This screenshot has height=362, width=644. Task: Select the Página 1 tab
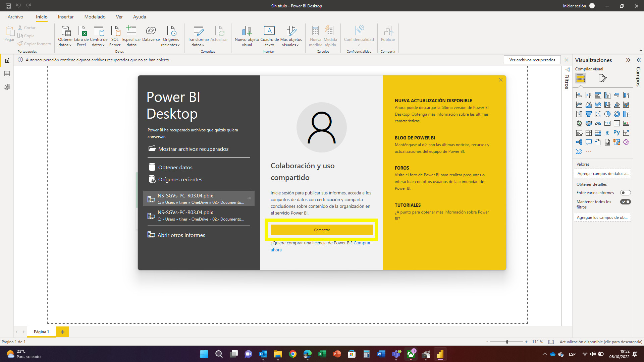(x=41, y=331)
